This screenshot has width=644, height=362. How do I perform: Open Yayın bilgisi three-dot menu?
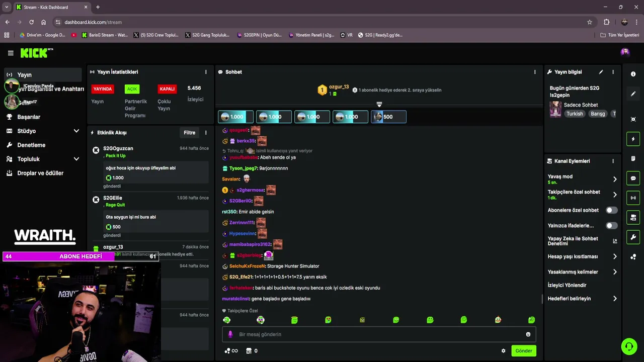pos(613,72)
